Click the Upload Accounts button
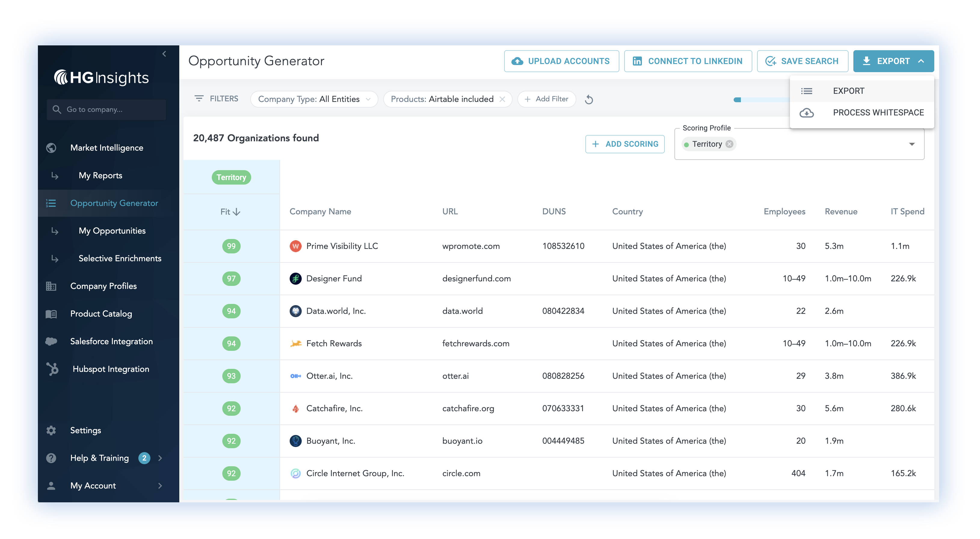The image size is (980, 539). tap(561, 61)
